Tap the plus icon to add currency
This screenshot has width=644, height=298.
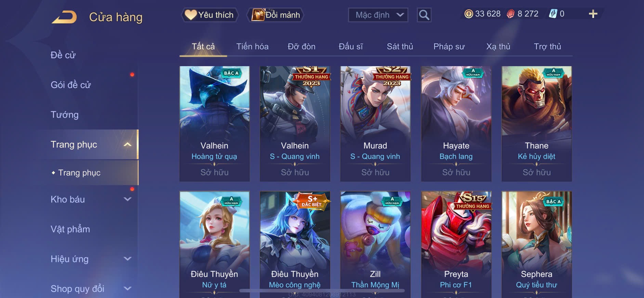593,14
